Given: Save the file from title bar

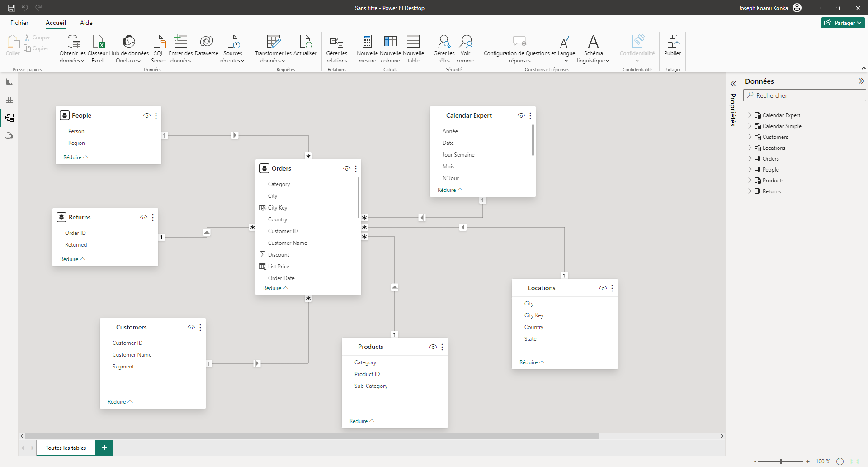Looking at the screenshot, I should (x=11, y=8).
